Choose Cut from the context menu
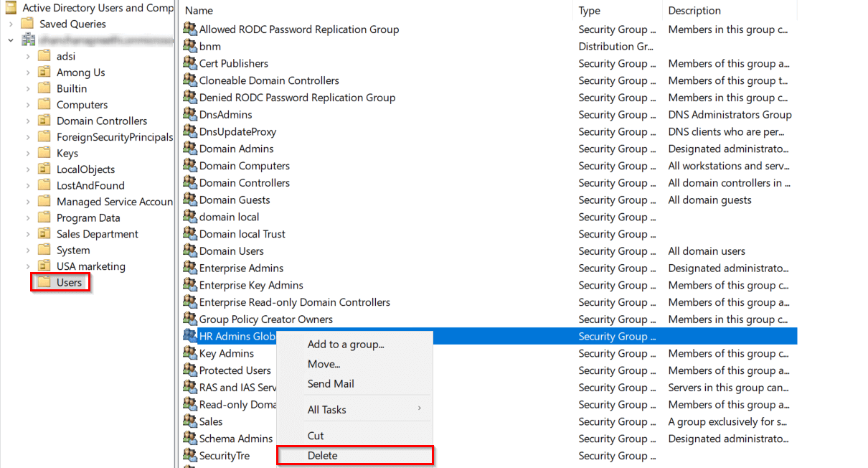 tap(316, 436)
